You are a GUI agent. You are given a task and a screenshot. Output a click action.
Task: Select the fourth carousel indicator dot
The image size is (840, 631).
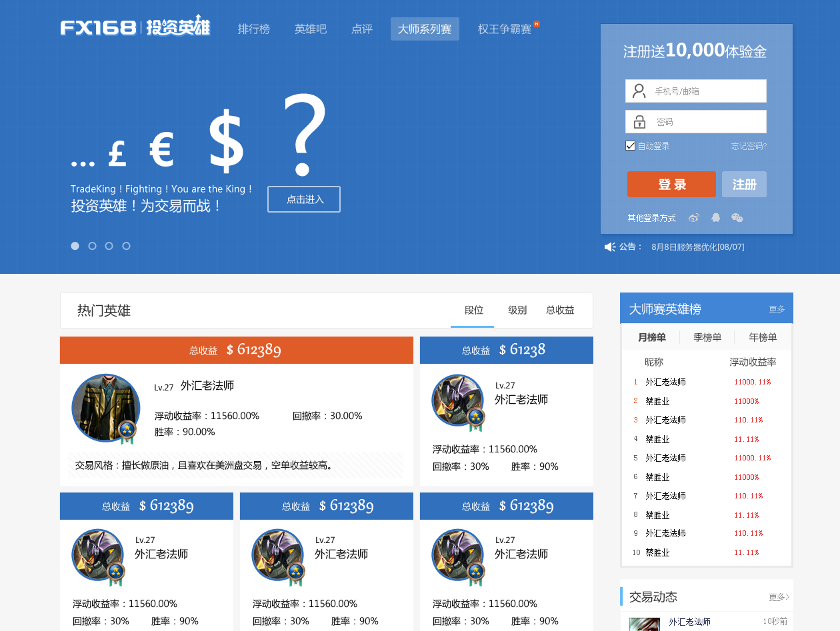(x=126, y=245)
